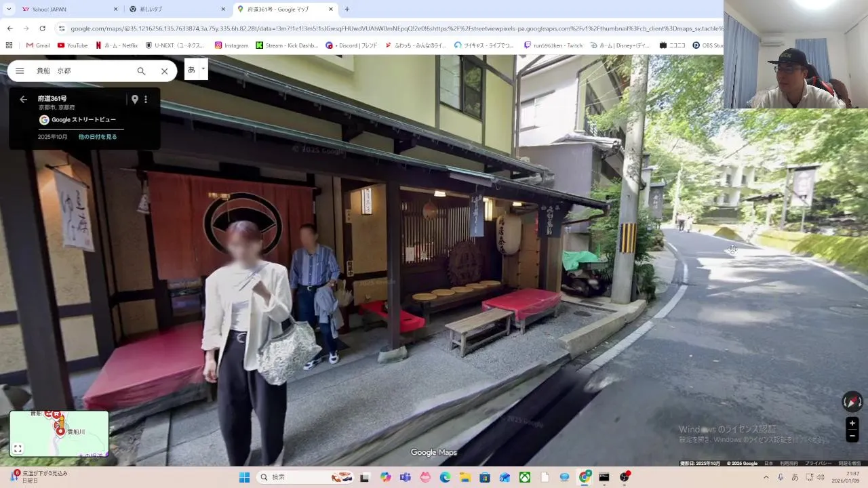
Task: Click プライバシー in the footer
Action: tap(818, 464)
